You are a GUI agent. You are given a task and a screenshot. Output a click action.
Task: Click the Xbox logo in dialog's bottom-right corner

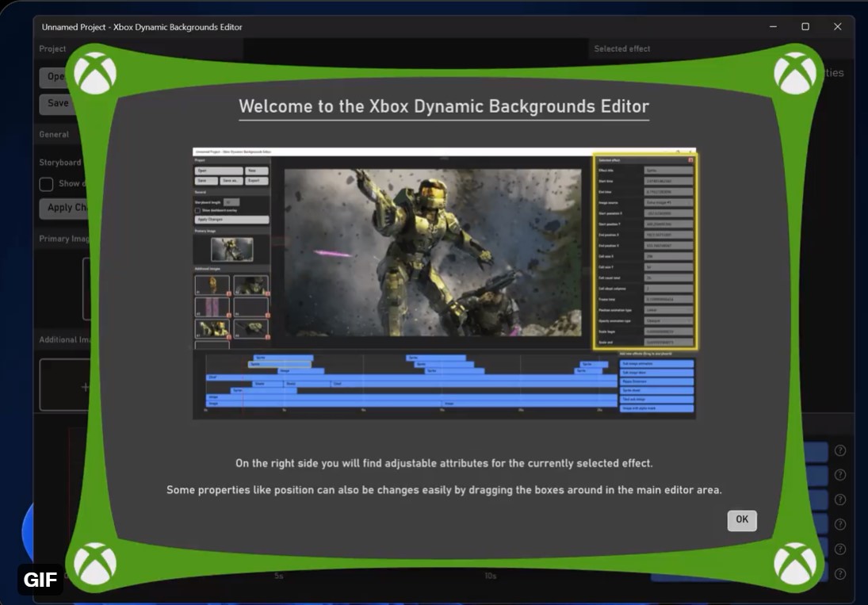pos(795,564)
